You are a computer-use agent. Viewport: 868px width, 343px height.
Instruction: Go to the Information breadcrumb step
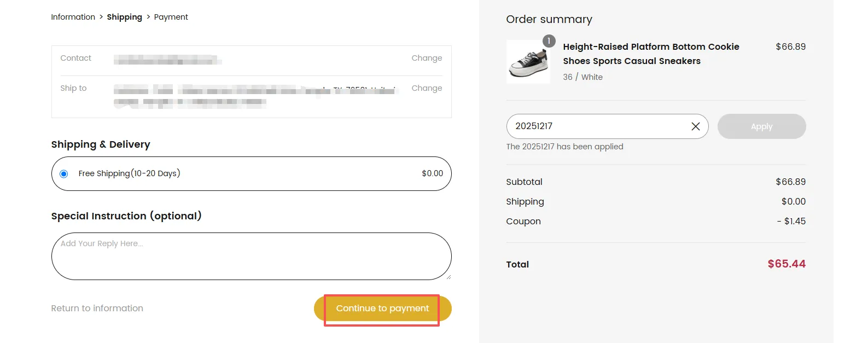pos(73,17)
